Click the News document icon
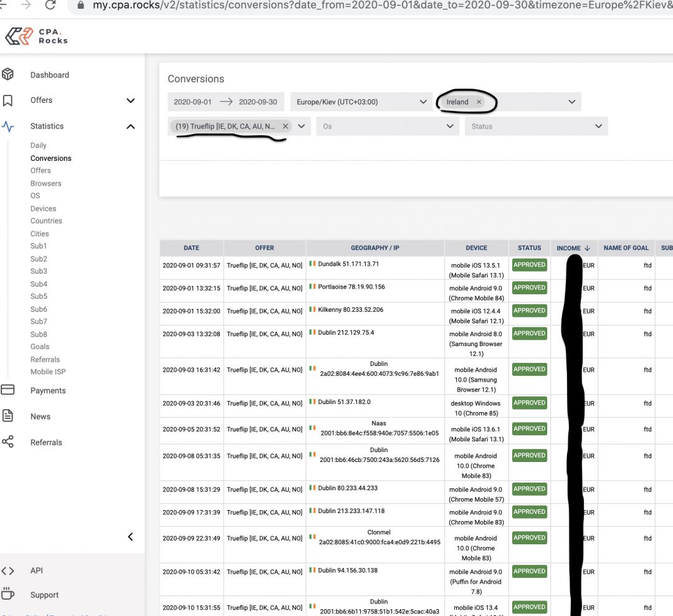The height and width of the screenshot is (616, 673). (x=7, y=416)
